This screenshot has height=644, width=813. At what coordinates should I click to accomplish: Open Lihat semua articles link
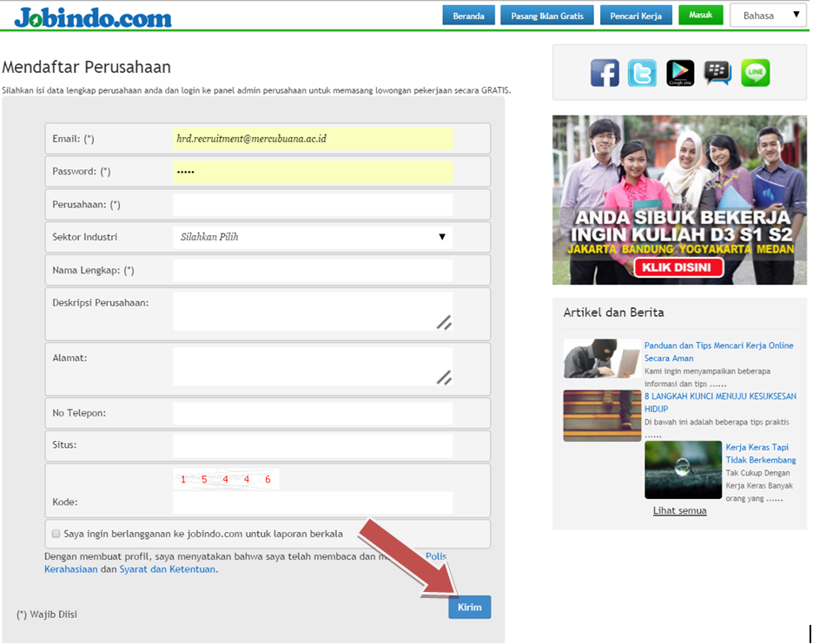pyautogui.click(x=680, y=510)
